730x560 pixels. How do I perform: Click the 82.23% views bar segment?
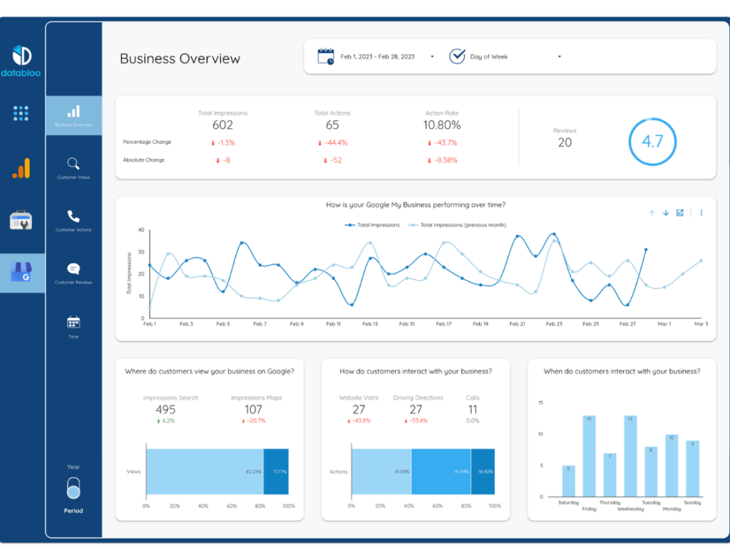(x=205, y=472)
